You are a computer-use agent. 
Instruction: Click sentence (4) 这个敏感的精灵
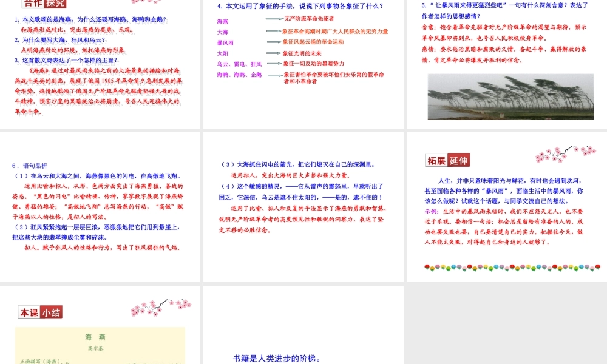coord(302,192)
